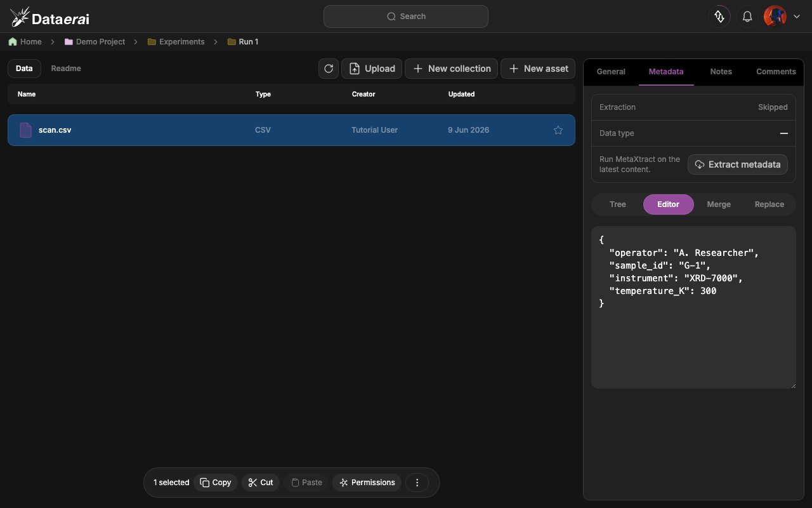Click the 1 selected label
The image size is (812, 508).
click(171, 483)
